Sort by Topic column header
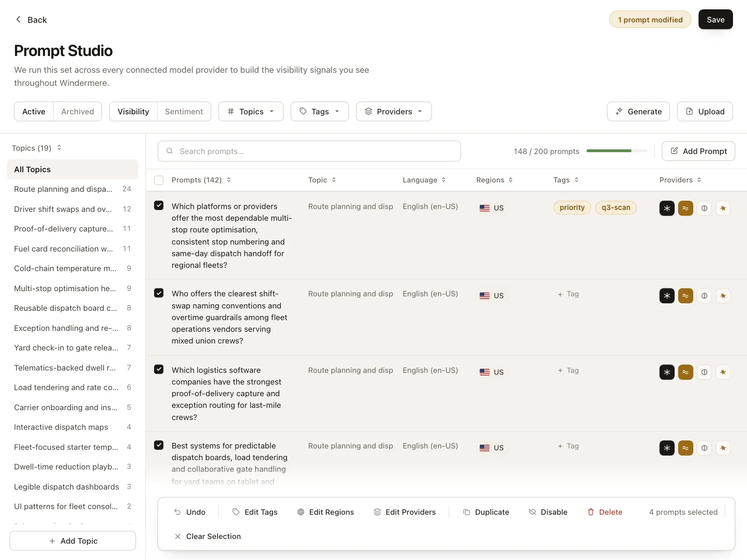Viewport: 747px width, 560px height. [322, 180]
